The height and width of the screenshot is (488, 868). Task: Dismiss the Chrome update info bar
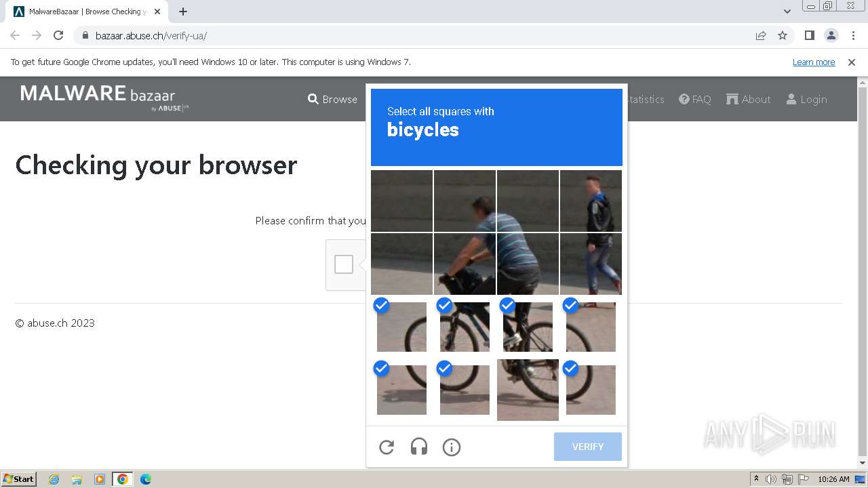click(x=852, y=62)
